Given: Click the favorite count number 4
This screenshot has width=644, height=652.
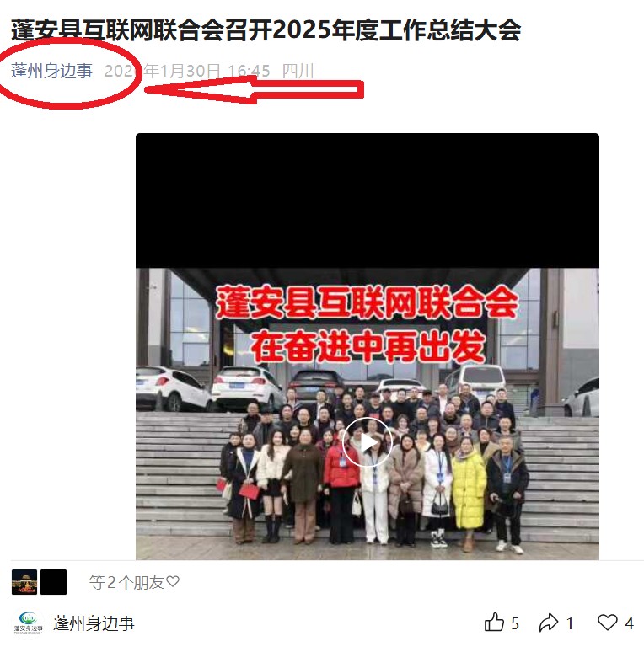Looking at the screenshot, I should coord(629,623).
